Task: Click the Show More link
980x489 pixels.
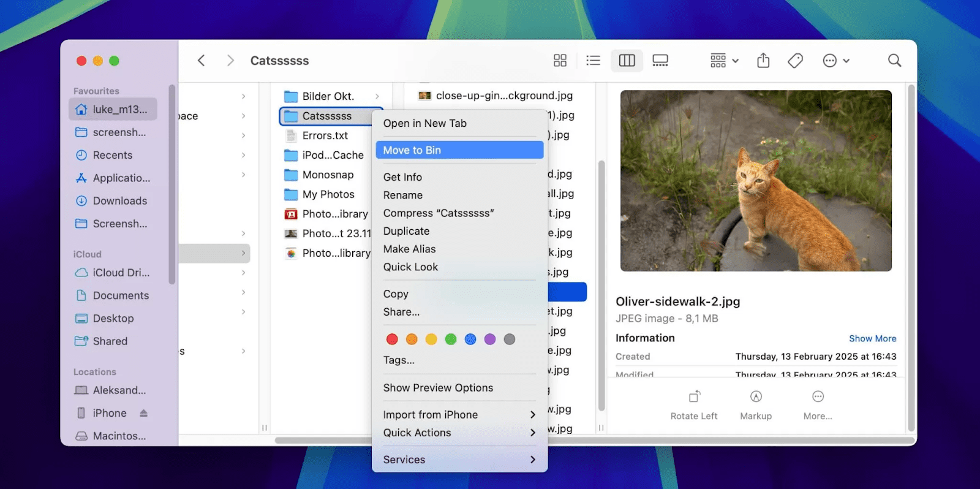Action: tap(872, 338)
